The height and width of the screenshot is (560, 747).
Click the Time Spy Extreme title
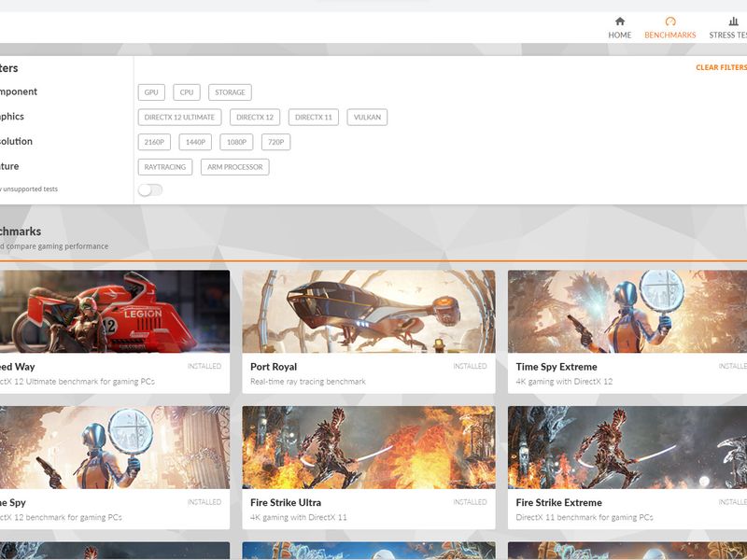pyautogui.click(x=557, y=367)
